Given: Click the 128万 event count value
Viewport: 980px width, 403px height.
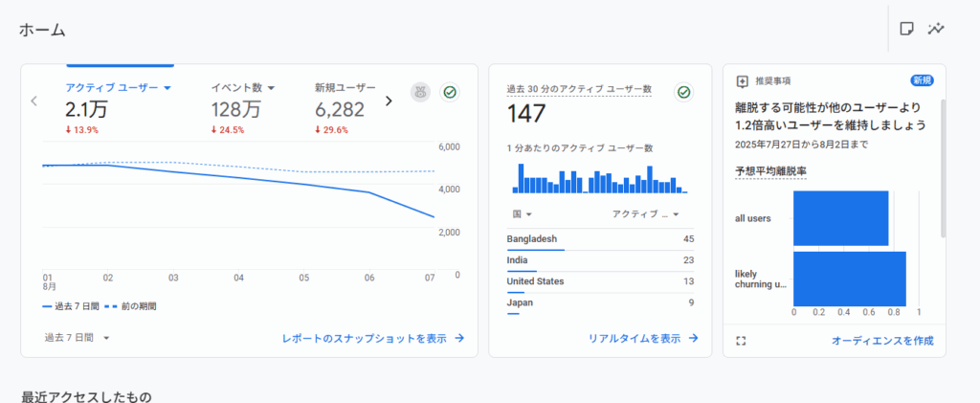Looking at the screenshot, I should [235, 109].
